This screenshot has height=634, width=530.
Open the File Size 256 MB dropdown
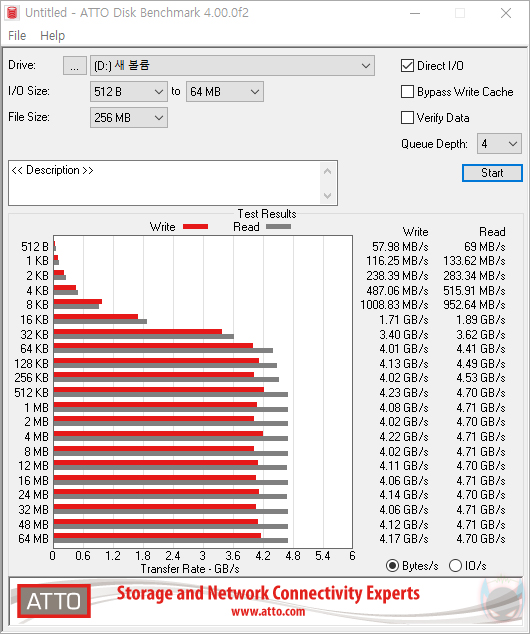[129, 118]
